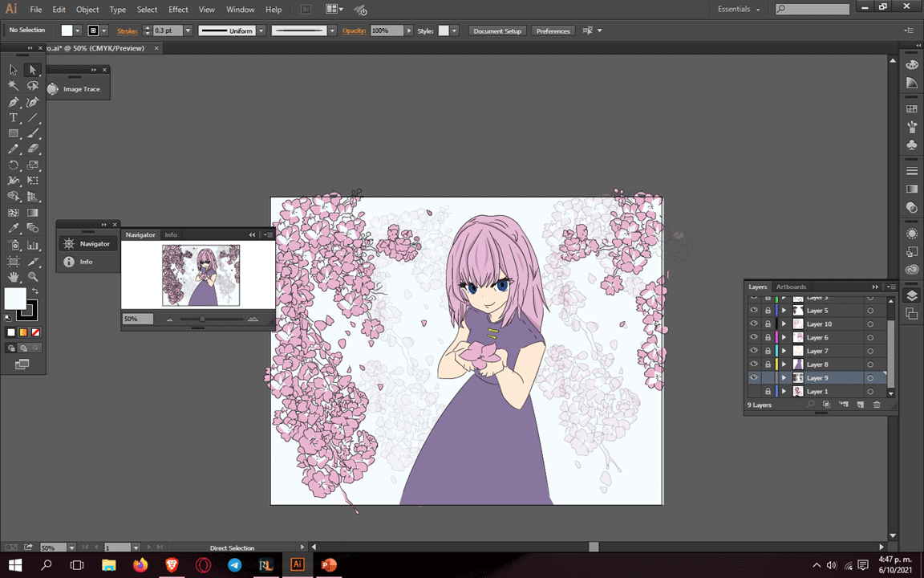Click the Preferences button
The width and height of the screenshot is (924, 578).
553,31
